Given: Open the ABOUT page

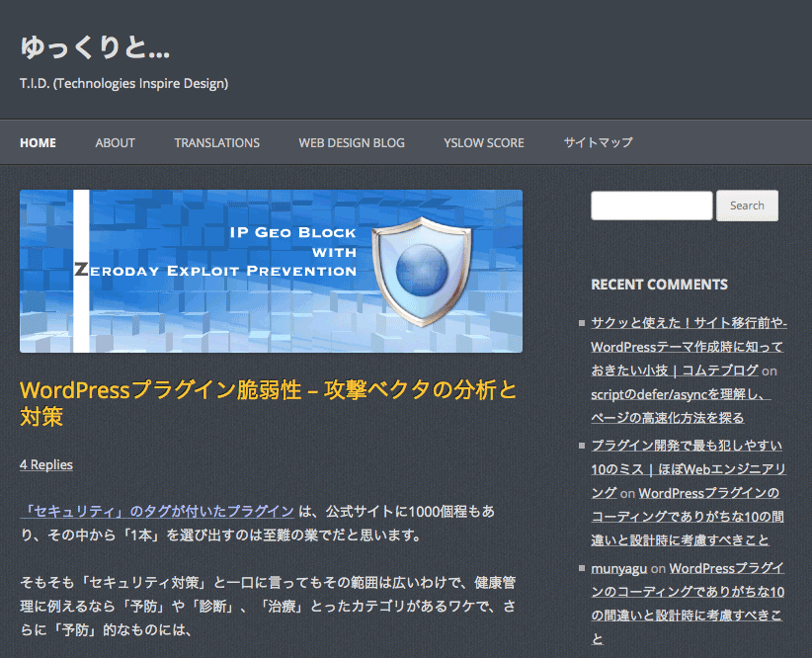Looking at the screenshot, I should point(115,143).
